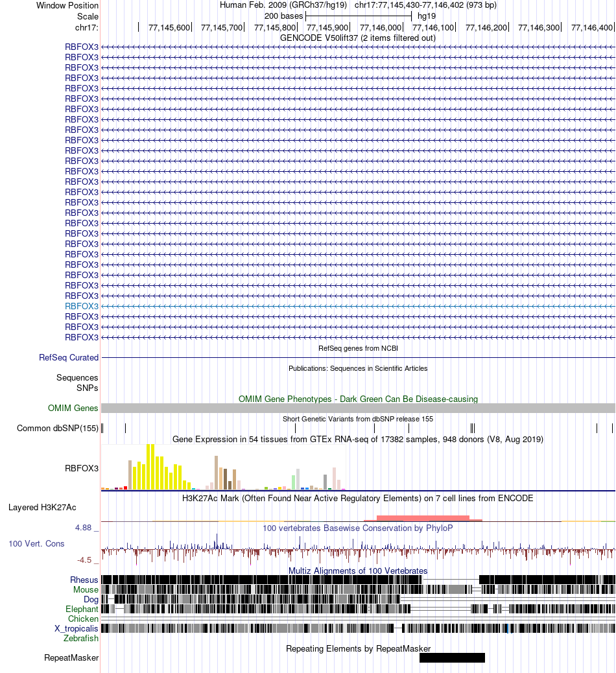Click the gray OMIM Genes item bar
616x673 pixels.
coord(358,408)
